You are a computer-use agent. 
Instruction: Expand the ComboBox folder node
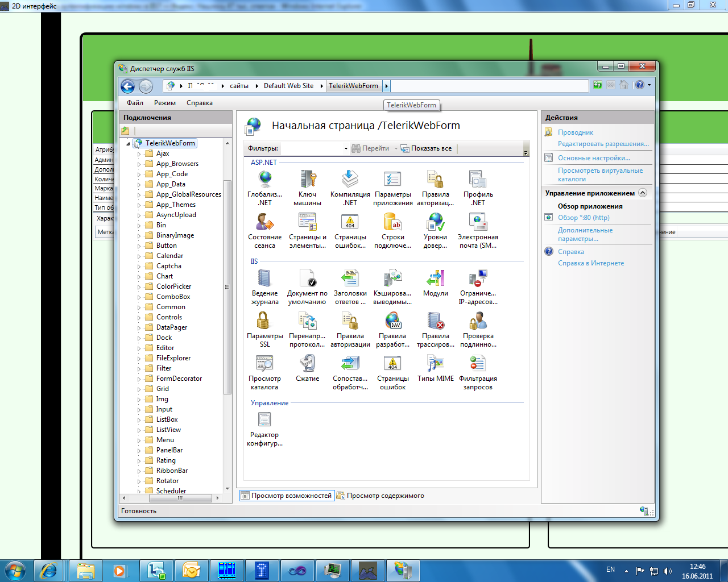pyautogui.click(x=139, y=297)
